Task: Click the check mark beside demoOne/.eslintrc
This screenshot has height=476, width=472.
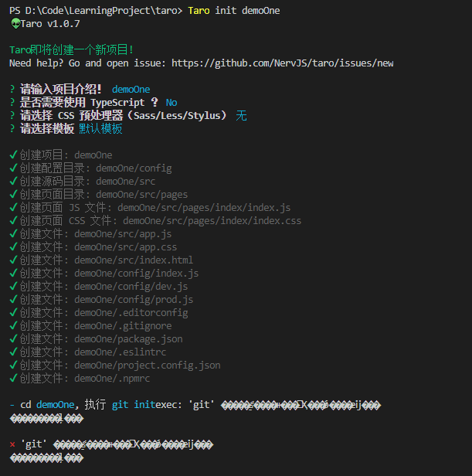Action: pos(13,352)
